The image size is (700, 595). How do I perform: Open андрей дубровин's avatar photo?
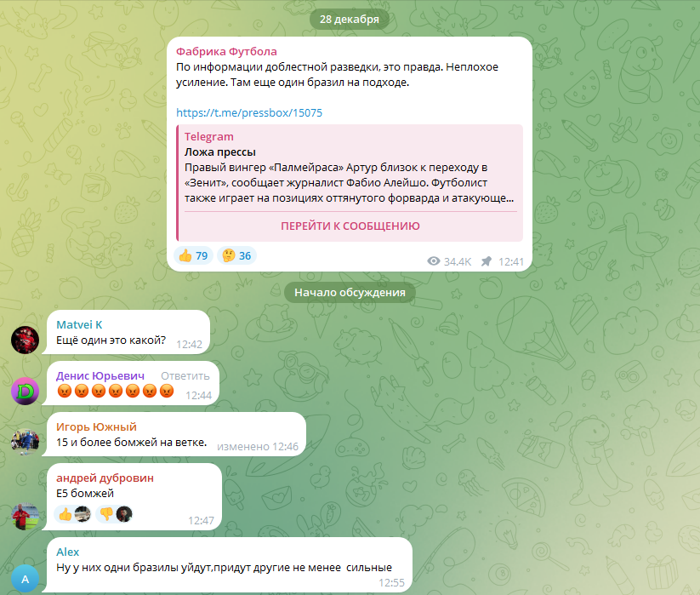[25, 516]
